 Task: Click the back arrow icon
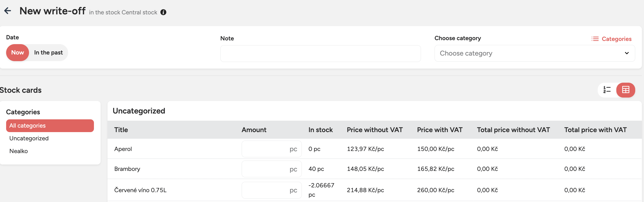[x=8, y=11]
